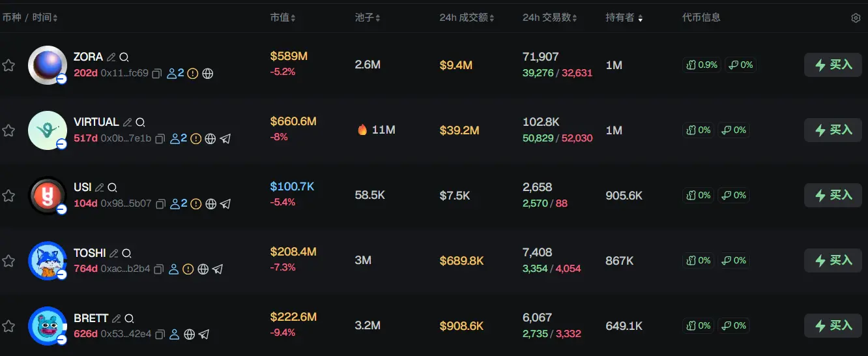The height and width of the screenshot is (356, 868).
Task: Open table settings gear icon
Action: pyautogui.click(x=856, y=18)
